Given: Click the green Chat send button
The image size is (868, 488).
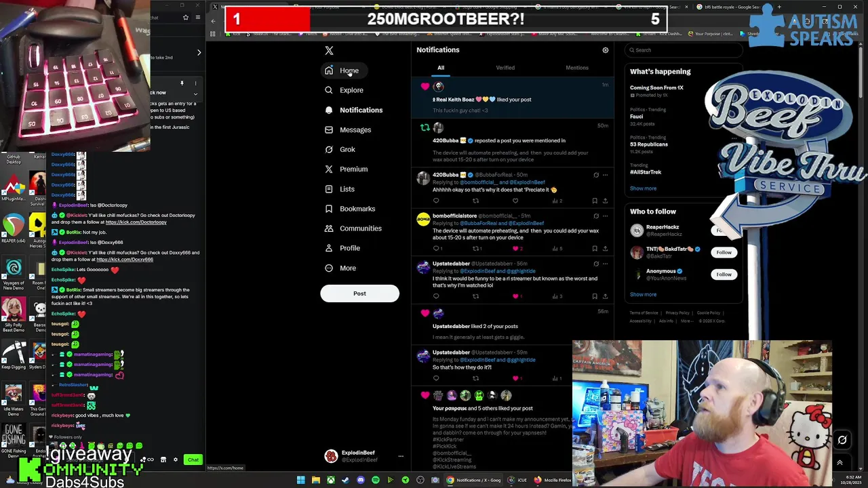Looking at the screenshot, I should click(193, 460).
